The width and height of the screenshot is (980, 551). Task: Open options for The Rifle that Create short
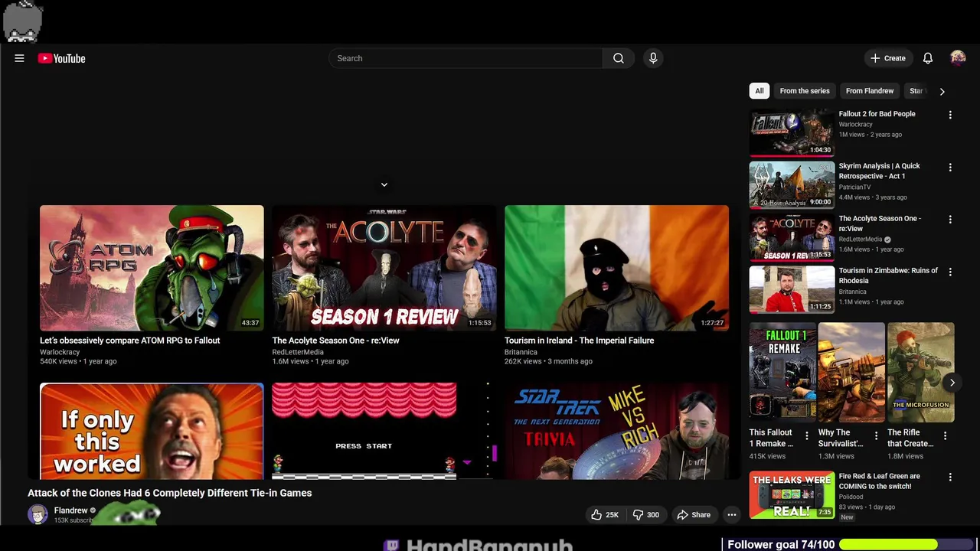[x=945, y=436]
